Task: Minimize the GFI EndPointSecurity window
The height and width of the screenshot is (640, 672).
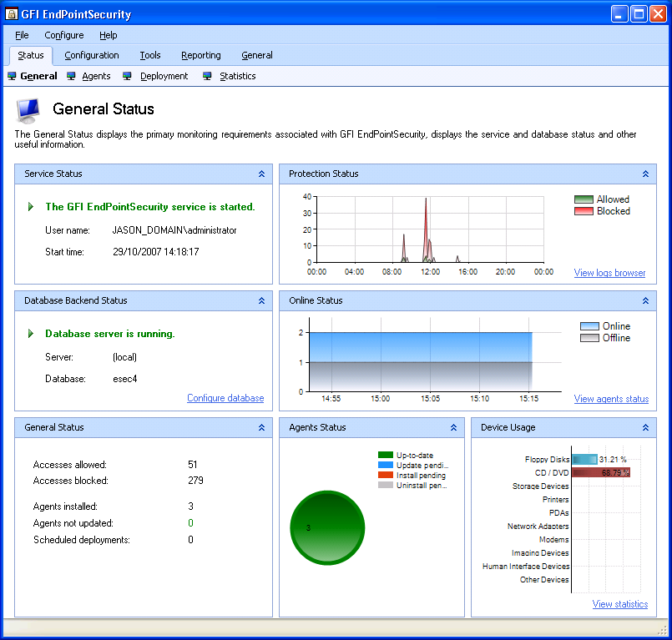Action: pyautogui.click(x=619, y=14)
